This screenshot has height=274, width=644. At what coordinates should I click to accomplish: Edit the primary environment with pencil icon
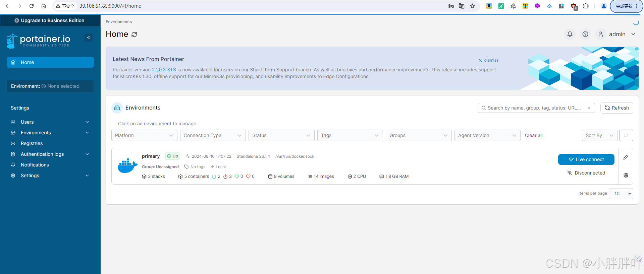coord(626,157)
